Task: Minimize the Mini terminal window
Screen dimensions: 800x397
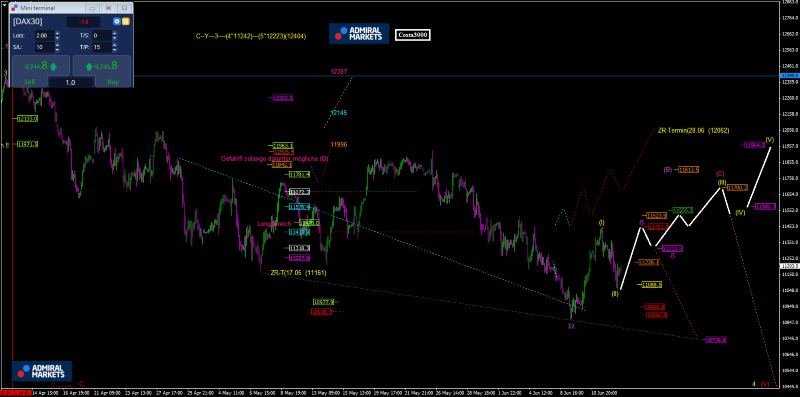Action: pos(92,8)
